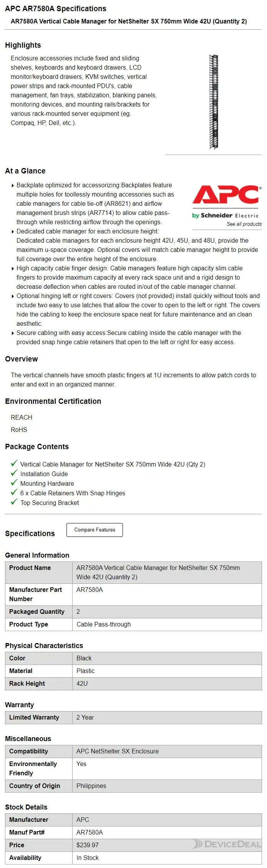Click the checkmark beside Top Securing Bracket
The height and width of the screenshot is (868, 267).
tap(14, 502)
